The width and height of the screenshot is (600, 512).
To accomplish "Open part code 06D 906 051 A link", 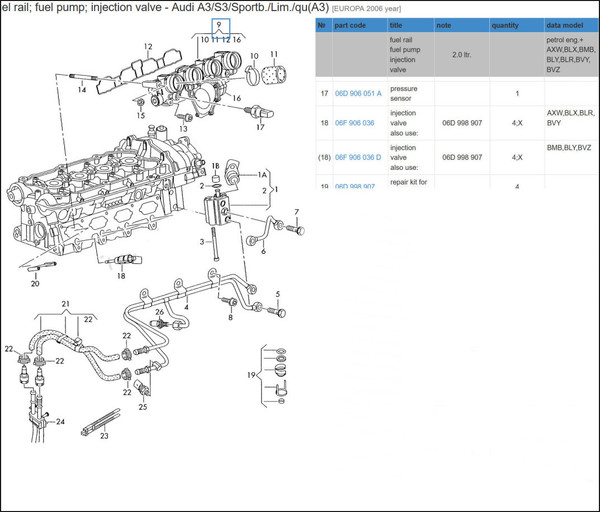I will click(x=357, y=93).
